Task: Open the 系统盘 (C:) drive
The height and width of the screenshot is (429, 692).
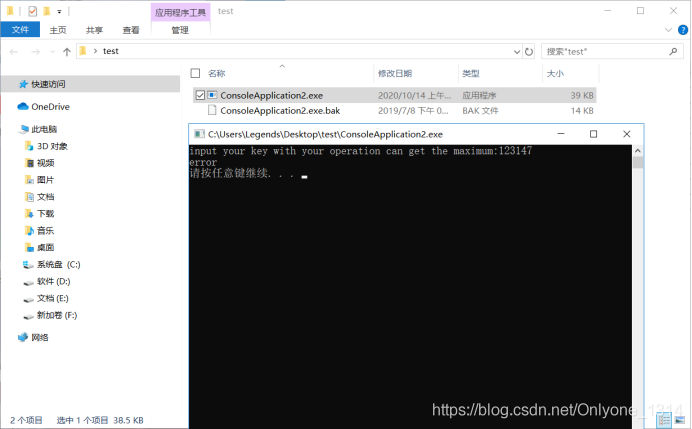Action: tap(58, 264)
